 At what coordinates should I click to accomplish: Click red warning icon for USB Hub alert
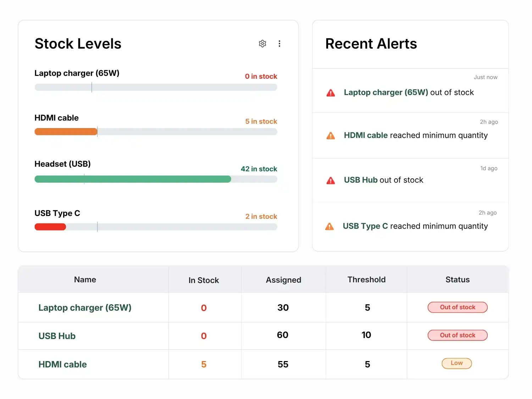click(331, 181)
